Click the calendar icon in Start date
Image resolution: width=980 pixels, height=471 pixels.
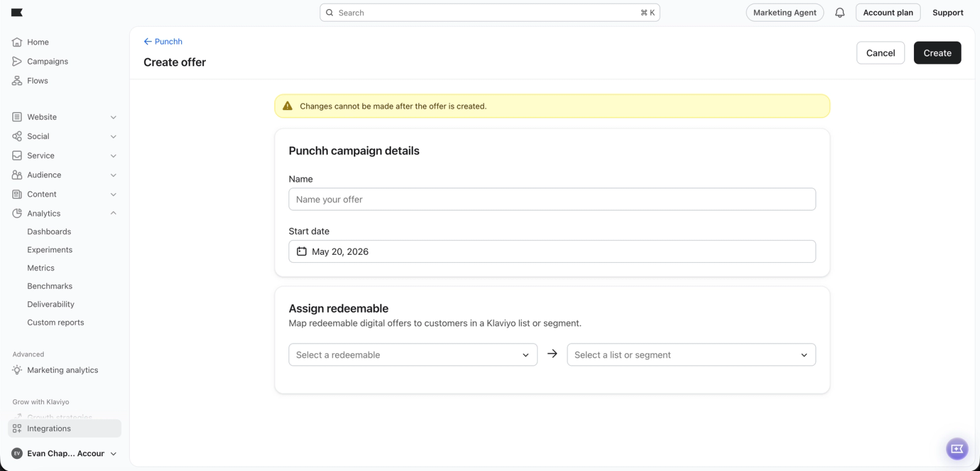tap(302, 251)
